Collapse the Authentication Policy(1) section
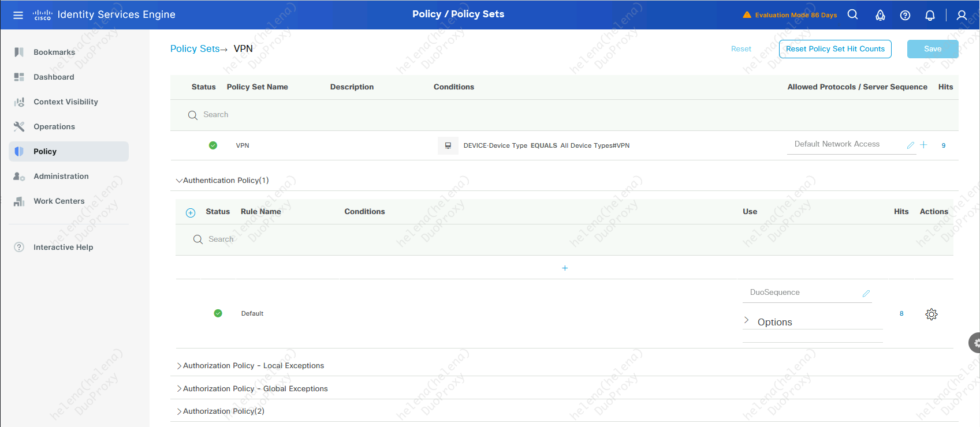The height and width of the screenshot is (427, 980). tap(179, 181)
